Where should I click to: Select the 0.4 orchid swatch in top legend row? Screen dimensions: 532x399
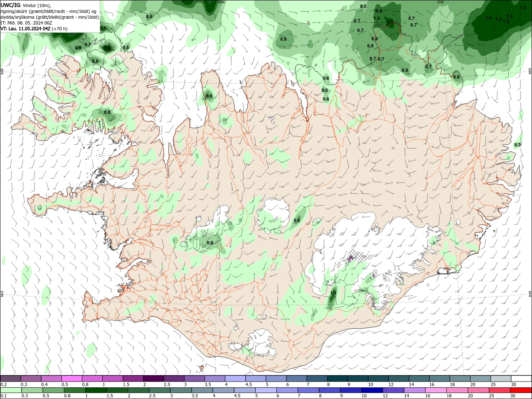[52, 379]
